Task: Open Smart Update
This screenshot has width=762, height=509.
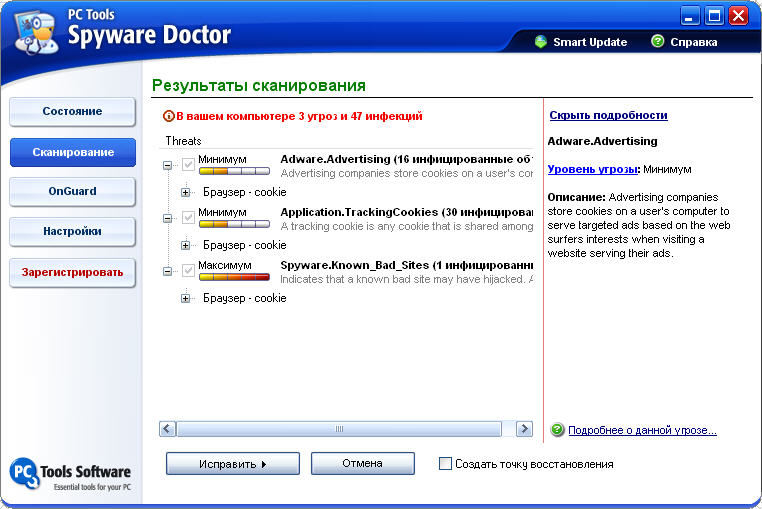Action: pos(590,42)
